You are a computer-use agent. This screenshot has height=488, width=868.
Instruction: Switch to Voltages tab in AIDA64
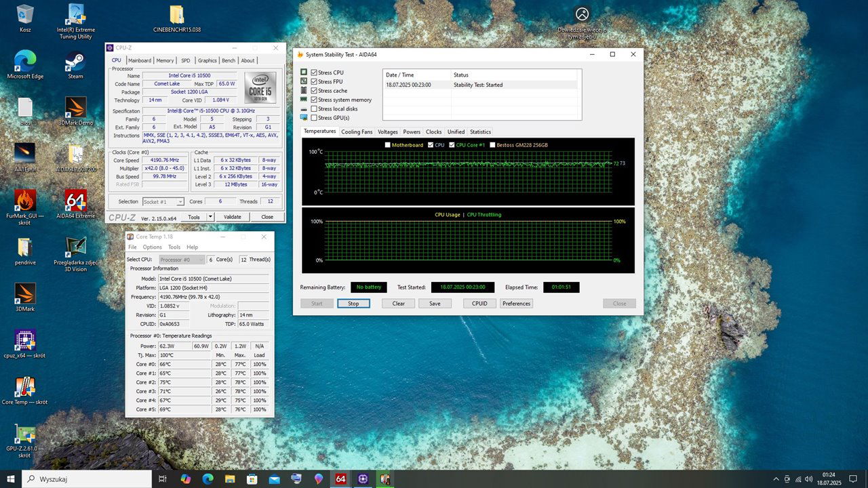(x=388, y=132)
